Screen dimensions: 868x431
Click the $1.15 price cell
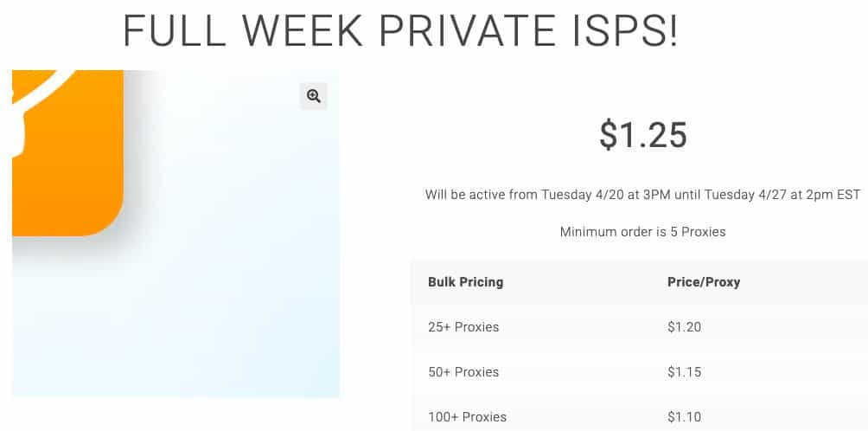pos(684,372)
